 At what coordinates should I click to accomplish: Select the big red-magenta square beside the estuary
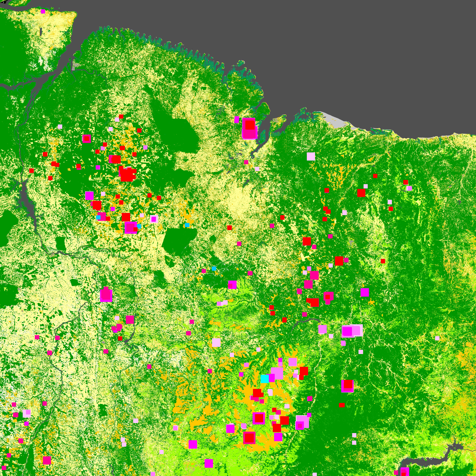pos(250,129)
